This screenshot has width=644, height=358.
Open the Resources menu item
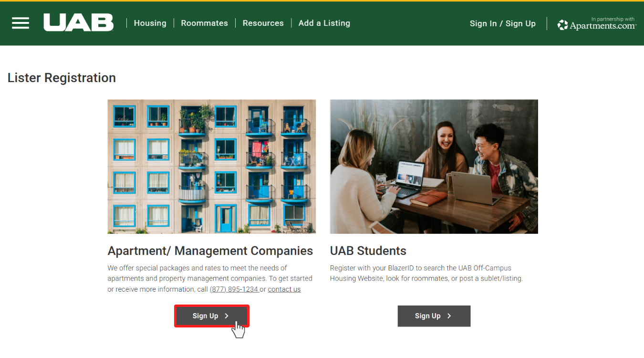click(x=263, y=22)
